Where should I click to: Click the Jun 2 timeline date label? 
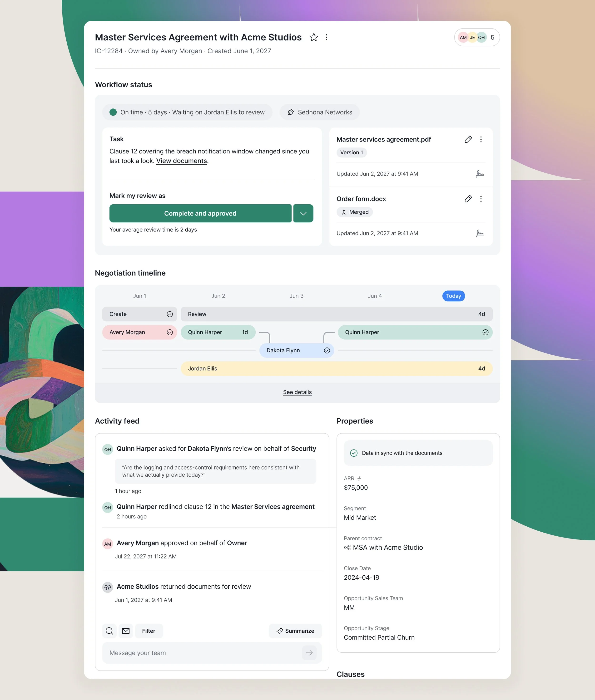218,296
